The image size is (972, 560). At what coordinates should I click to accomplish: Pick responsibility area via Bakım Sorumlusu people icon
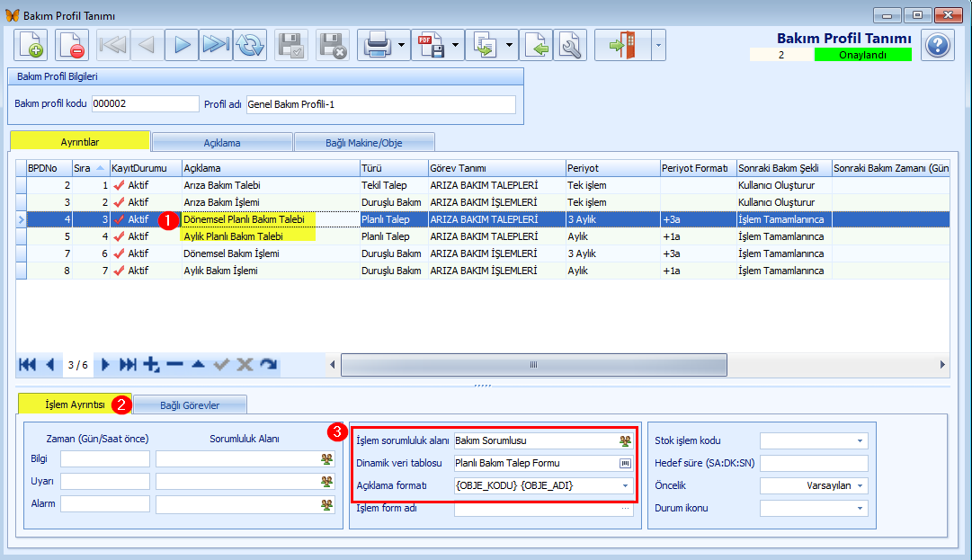click(625, 441)
